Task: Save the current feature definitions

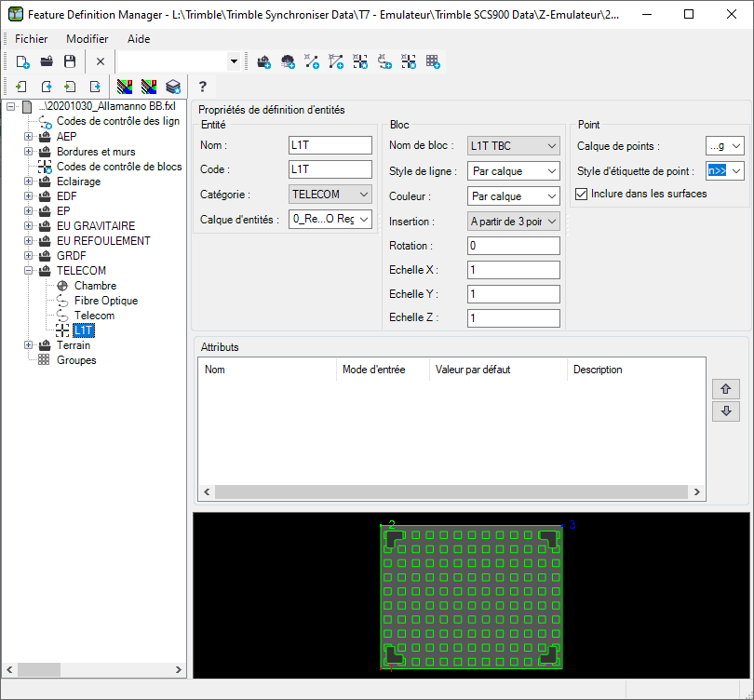Action: [x=70, y=61]
